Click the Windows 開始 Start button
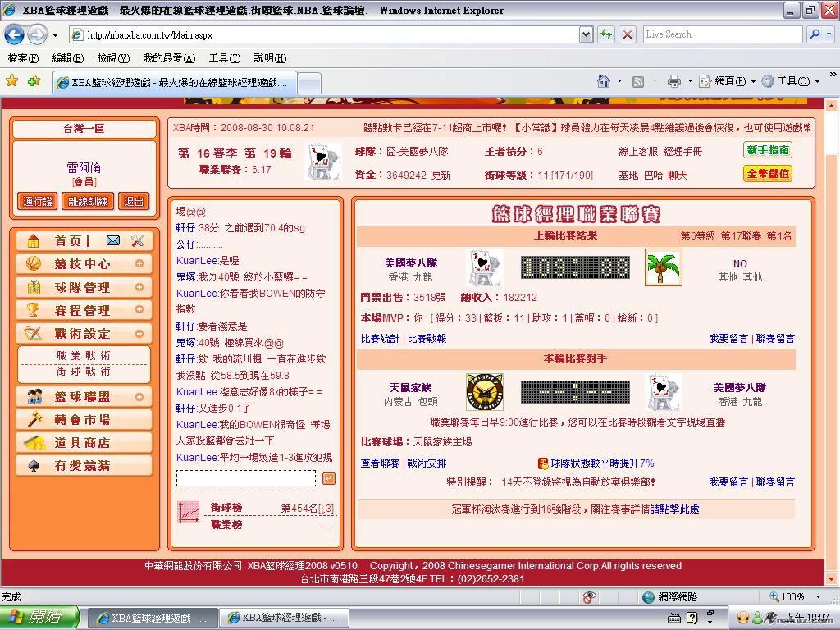The height and width of the screenshot is (630, 840). click(39, 617)
